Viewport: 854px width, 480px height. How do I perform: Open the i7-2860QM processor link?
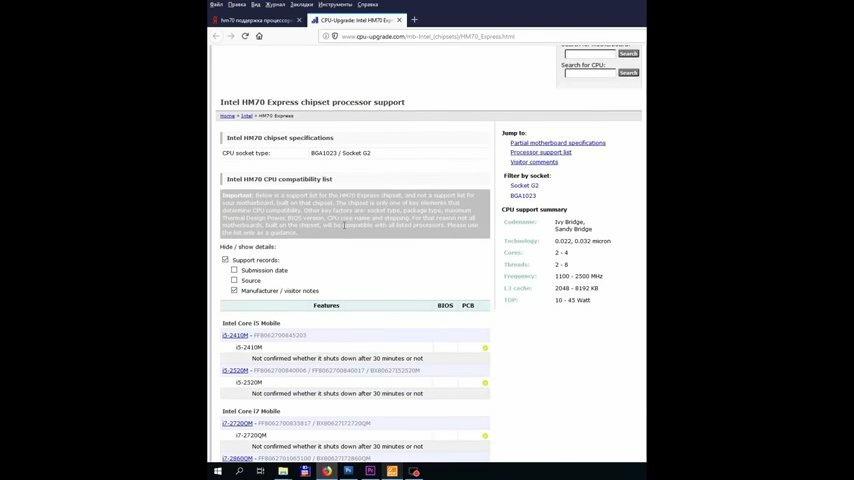coord(237,459)
